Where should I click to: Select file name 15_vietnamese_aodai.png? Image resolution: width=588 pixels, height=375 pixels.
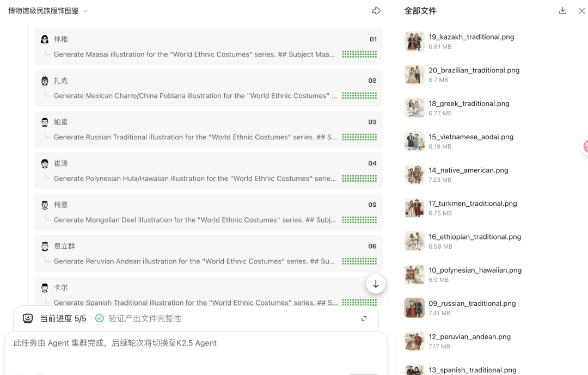coord(471,137)
